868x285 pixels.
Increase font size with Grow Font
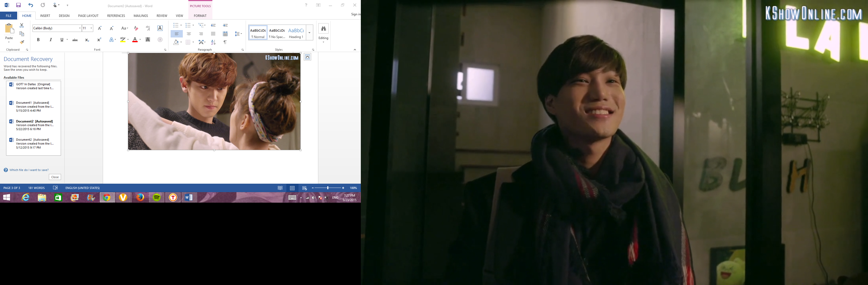click(x=99, y=28)
